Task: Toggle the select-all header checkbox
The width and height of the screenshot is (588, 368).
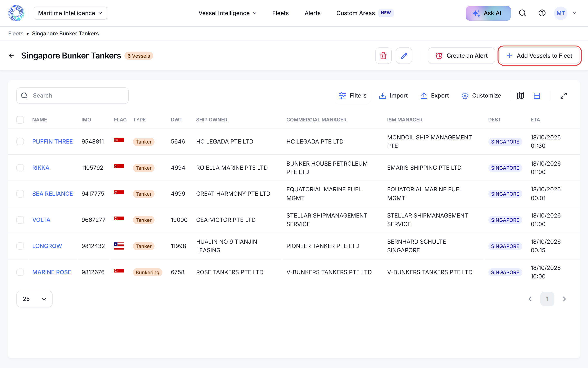Action: click(x=20, y=120)
